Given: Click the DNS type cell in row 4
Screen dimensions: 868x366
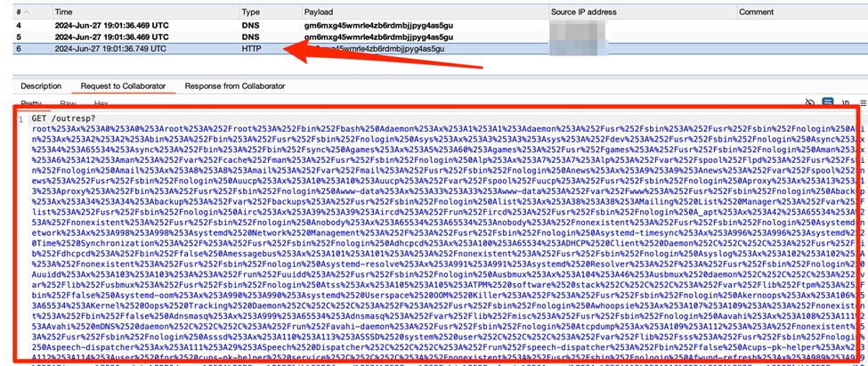Looking at the screenshot, I should 249,26.
